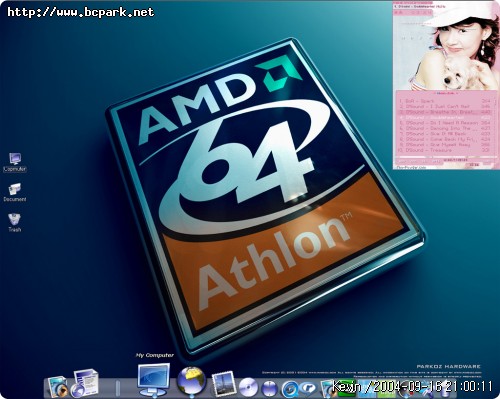This screenshot has height=399, width=500.
Task: Click the blue sphere icon in dock
Action: (270, 388)
